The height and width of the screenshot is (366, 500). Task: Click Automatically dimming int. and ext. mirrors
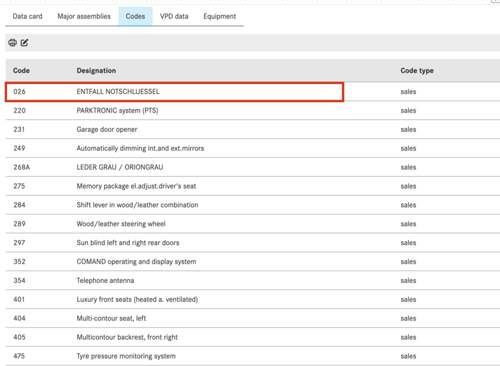pyautogui.click(x=140, y=148)
